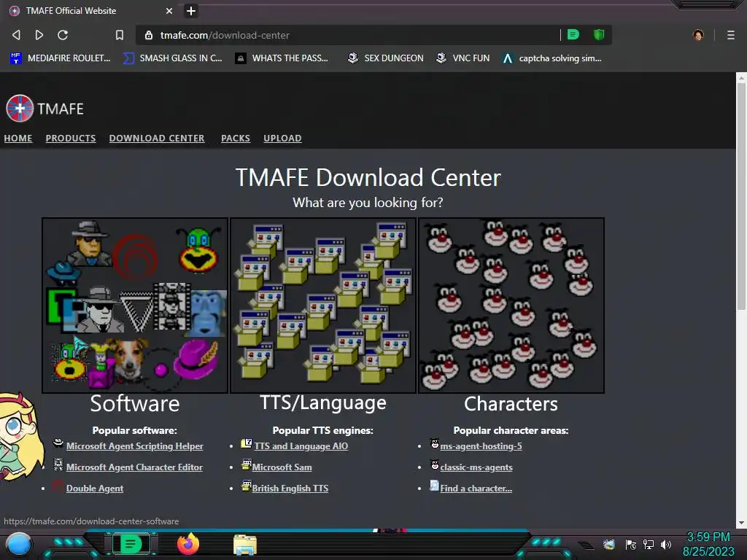This screenshot has width=747, height=560.
Task: Open the Start orb on the taskbar
Action: point(19,544)
